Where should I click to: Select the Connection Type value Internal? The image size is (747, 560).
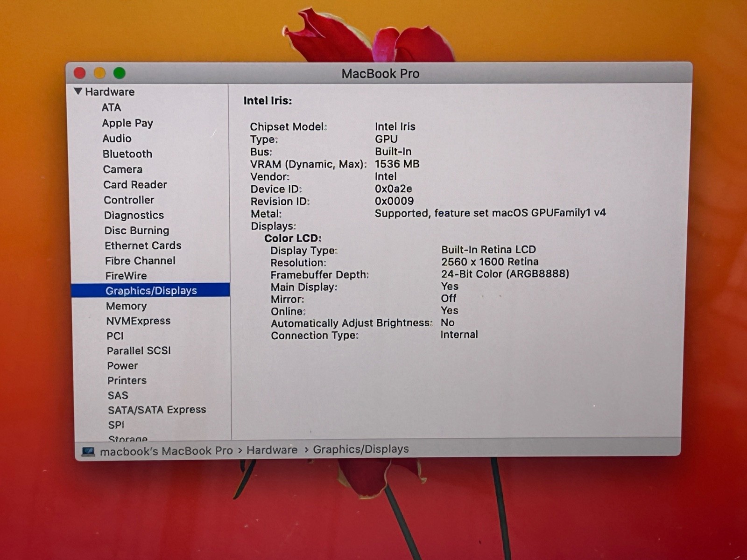click(x=459, y=335)
